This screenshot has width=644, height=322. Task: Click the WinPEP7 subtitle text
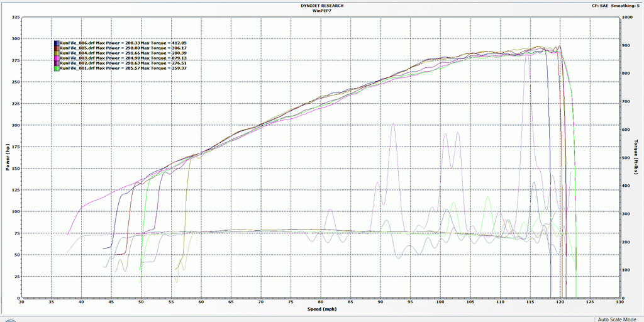tap(321, 11)
